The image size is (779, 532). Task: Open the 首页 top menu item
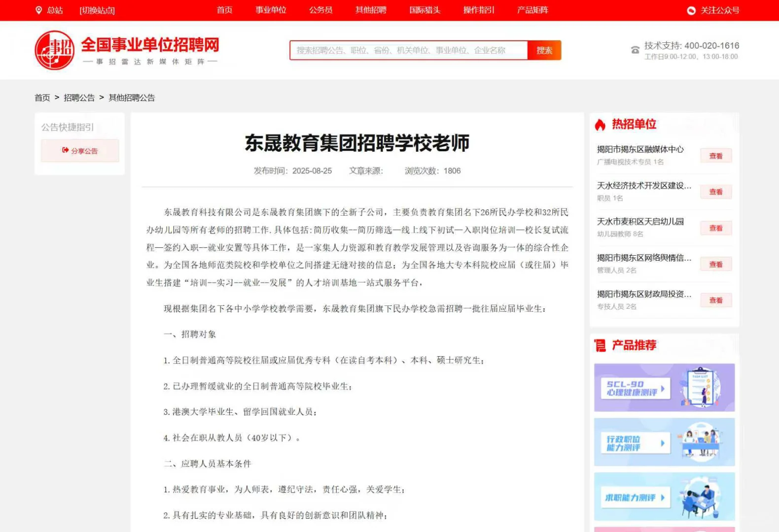pyautogui.click(x=224, y=10)
